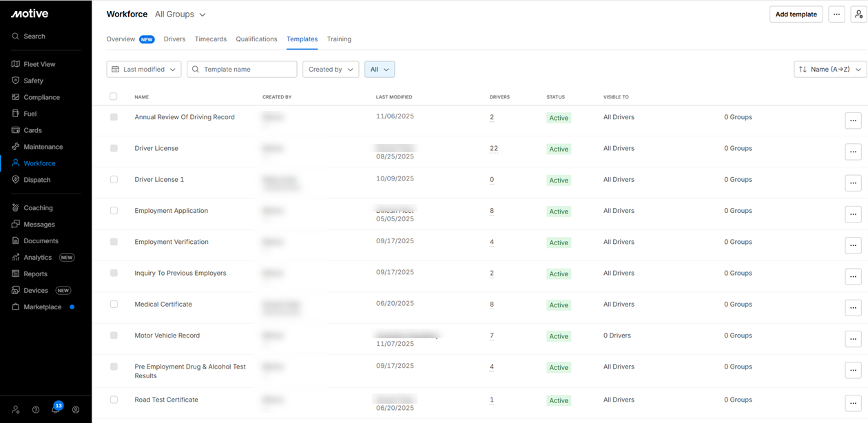Screen dimensions: 868x423
Task: Open the Created by dropdown
Action: click(331, 70)
